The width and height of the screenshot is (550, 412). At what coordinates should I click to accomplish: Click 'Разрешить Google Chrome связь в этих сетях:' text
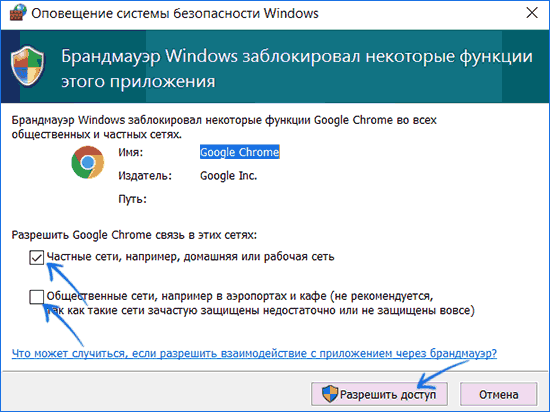coord(134,235)
